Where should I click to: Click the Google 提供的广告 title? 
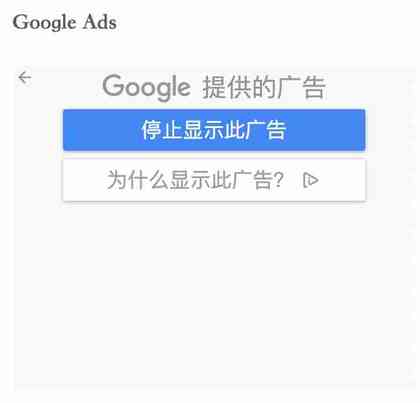pos(214,87)
